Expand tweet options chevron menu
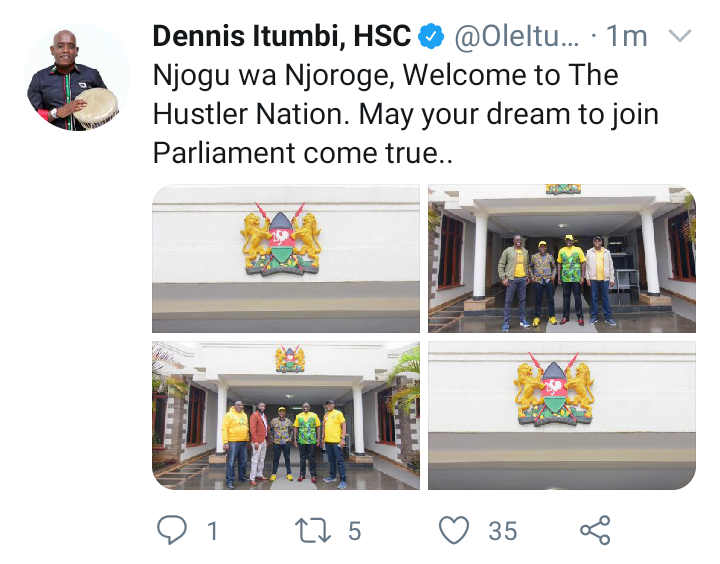Image resolution: width=720 pixels, height=564 pixels. pos(680,35)
